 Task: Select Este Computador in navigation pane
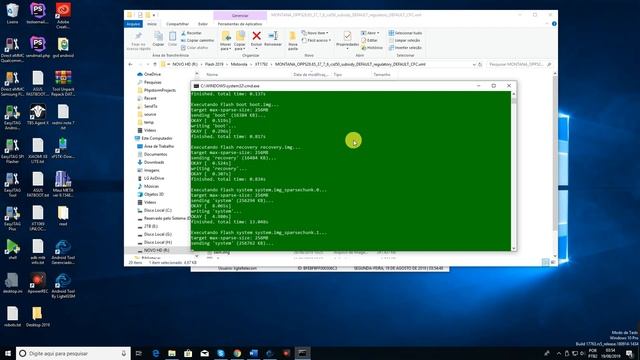(x=157, y=138)
